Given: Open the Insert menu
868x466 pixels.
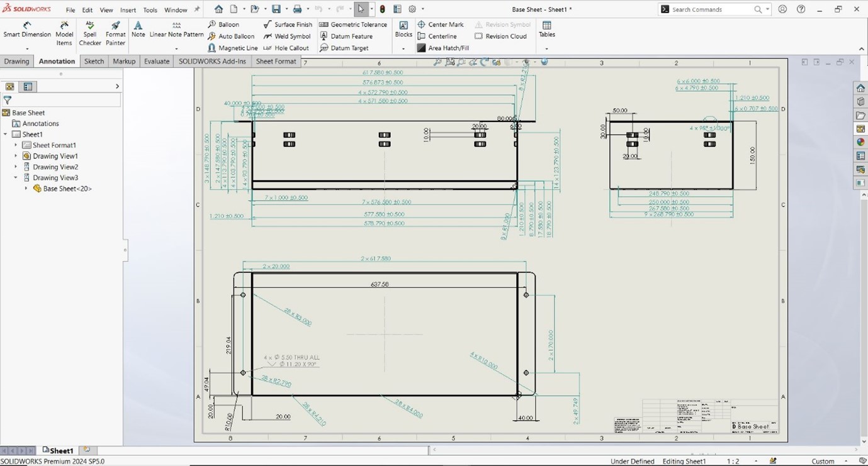Looking at the screenshot, I should [x=128, y=10].
